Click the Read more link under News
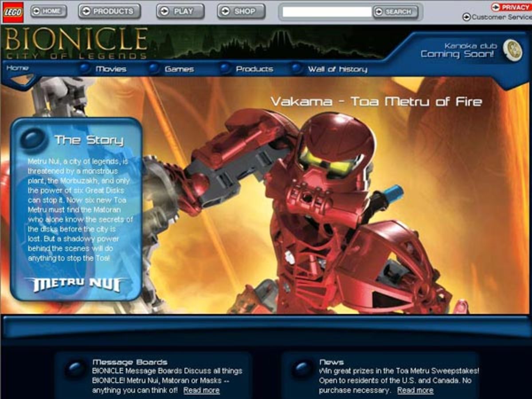 pyautogui.click(x=415, y=390)
